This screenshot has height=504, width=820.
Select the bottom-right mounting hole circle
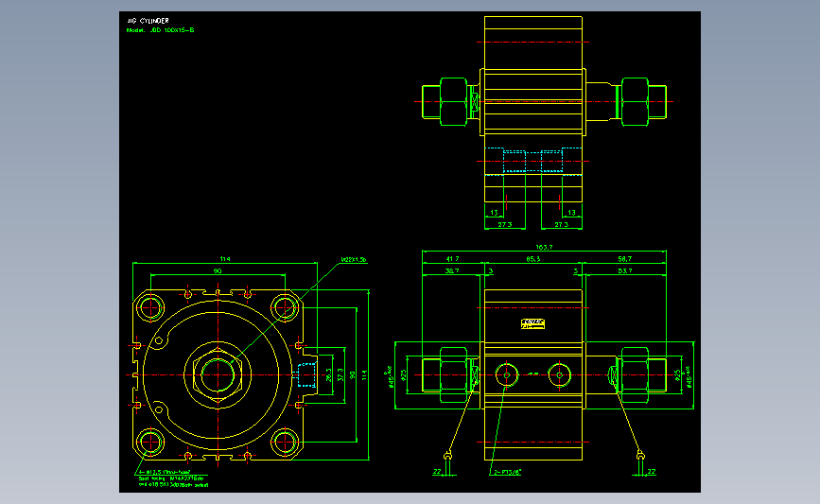285,443
